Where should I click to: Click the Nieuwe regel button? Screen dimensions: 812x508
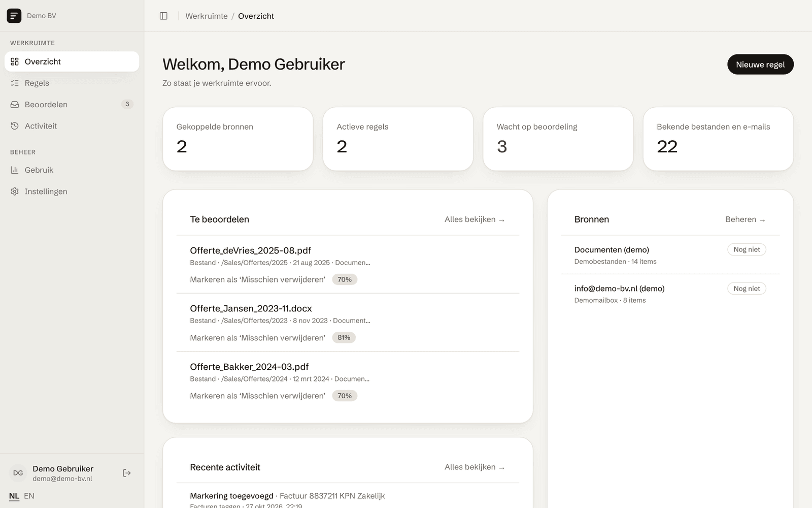click(760, 65)
